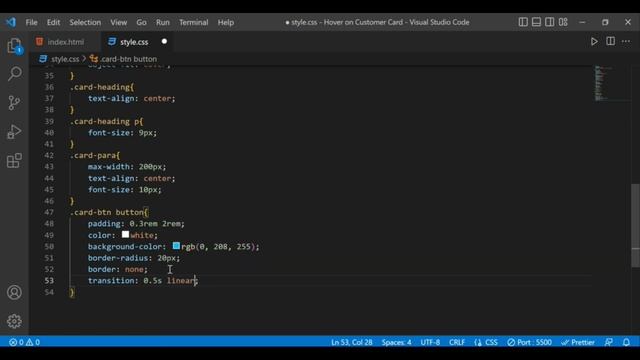Open the Terminal menu
The image size is (640, 360).
(193, 22)
